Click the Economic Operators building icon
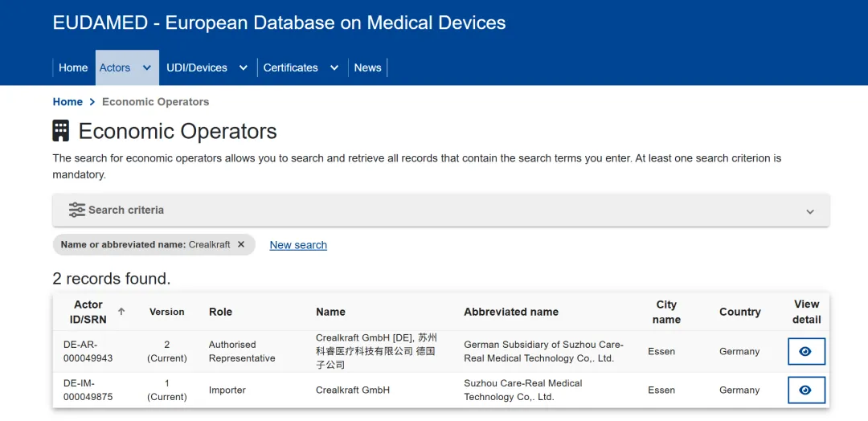This screenshot has height=421, width=868. point(61,131)
